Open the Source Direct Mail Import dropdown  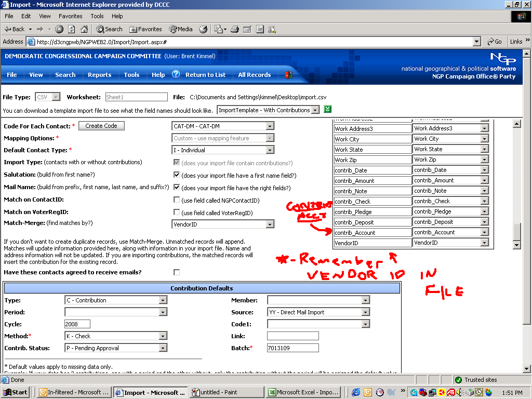tap(366, 312)
